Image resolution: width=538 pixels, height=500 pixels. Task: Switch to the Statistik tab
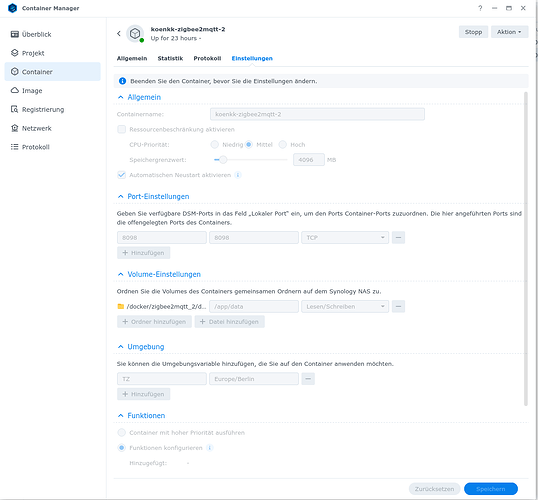pos(170,58)
